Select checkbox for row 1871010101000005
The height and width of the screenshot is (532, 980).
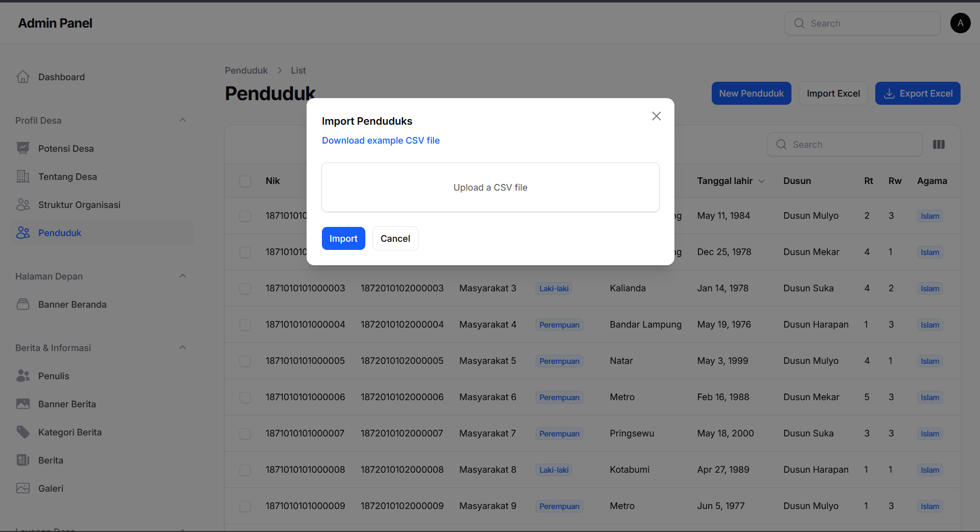coord(245,361)
